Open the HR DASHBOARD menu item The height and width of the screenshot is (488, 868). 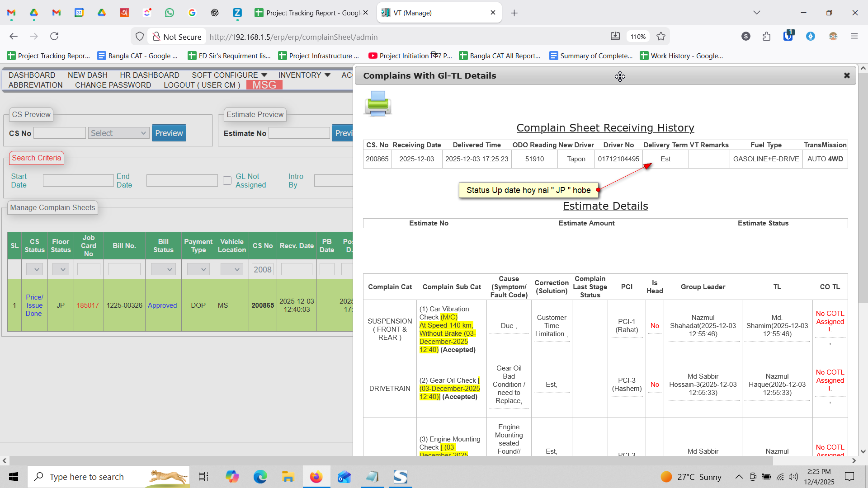(x=149, y=75)
